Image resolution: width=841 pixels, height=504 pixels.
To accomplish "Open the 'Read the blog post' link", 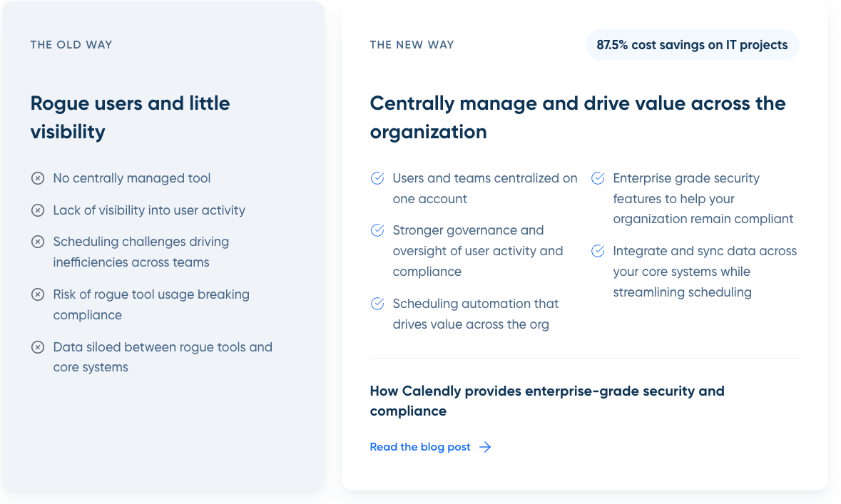I will (x=420, y=447).
